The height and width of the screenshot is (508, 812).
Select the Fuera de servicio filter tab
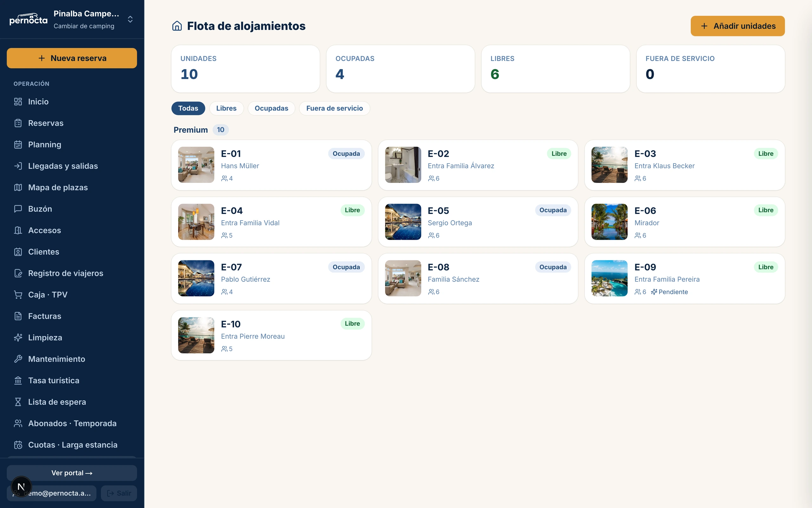point(335,108)
